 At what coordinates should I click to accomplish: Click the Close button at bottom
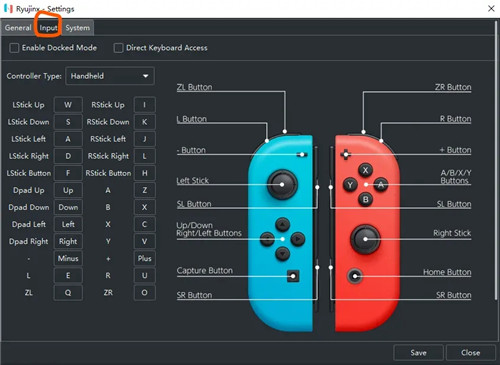(471, 353)
